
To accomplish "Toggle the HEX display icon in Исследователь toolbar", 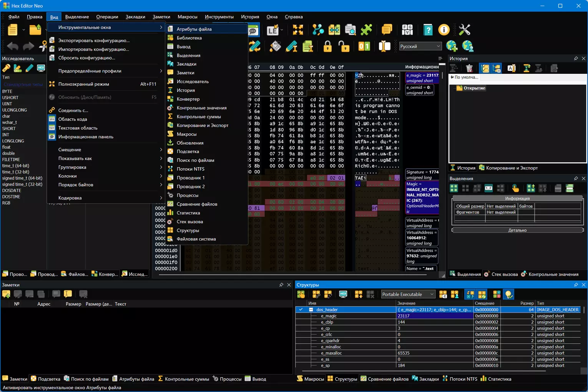I will tap(41, 68).
